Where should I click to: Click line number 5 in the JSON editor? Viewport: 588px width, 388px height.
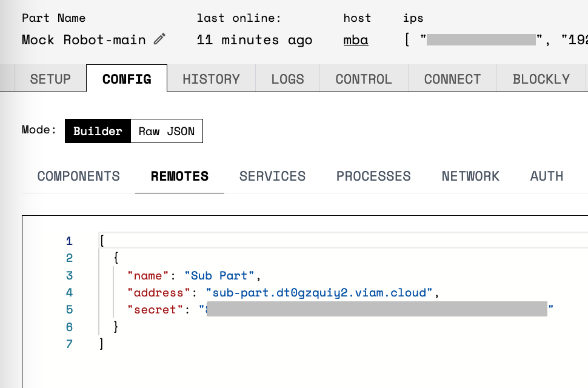pyautogui.click(x=69, y=309)
